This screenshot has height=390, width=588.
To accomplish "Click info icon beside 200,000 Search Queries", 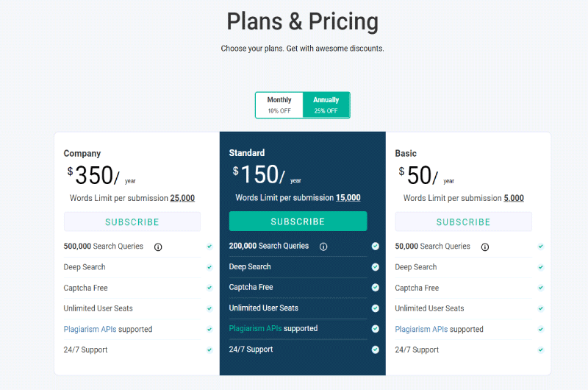I will pyautogui.click(x=323, y=247).
